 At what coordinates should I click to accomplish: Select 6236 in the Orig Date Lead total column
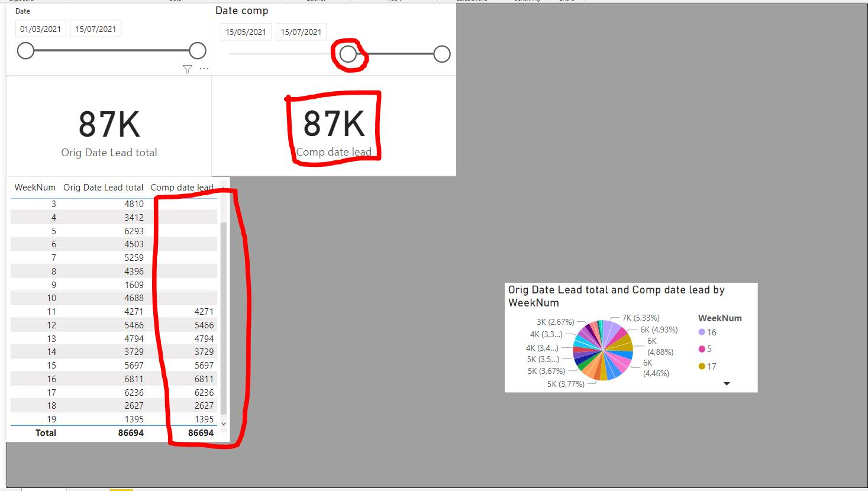point(134,393)
